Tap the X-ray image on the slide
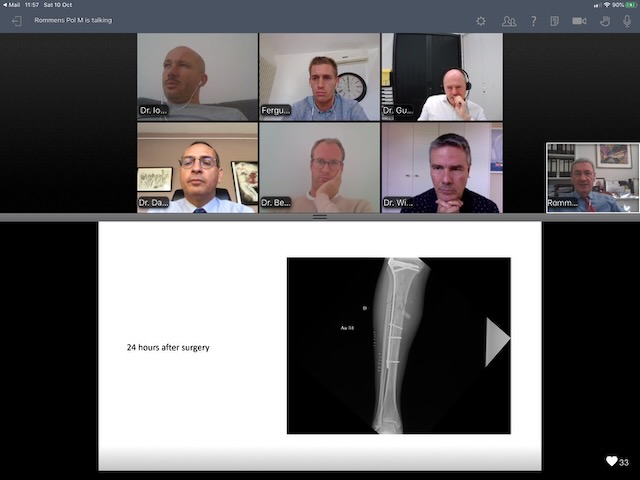Image resolution: width=640 pixels, height=480 pixels. [x=398, y=345]
